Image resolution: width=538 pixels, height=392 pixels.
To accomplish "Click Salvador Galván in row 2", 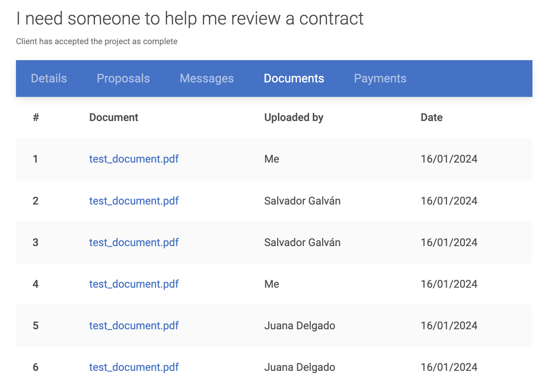I will pyautogui.click(x=302, y=201).
